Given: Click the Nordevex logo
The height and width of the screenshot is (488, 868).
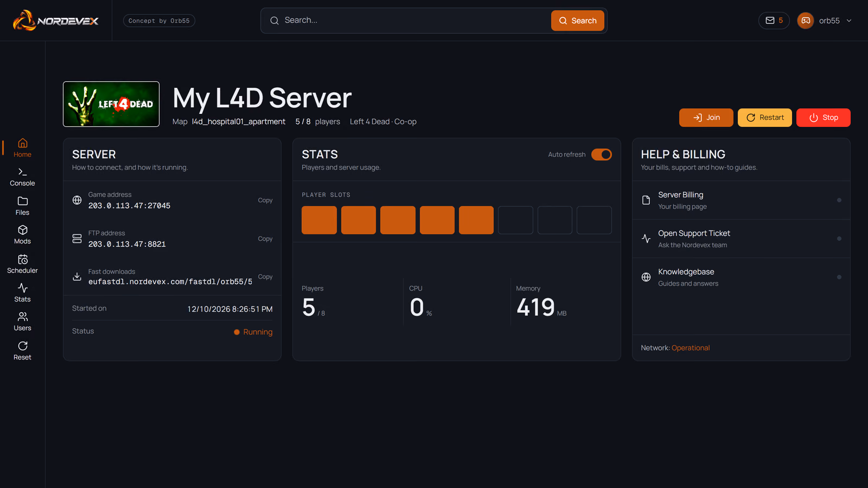Looking at the screenshot, I should [x=56, y=21].
